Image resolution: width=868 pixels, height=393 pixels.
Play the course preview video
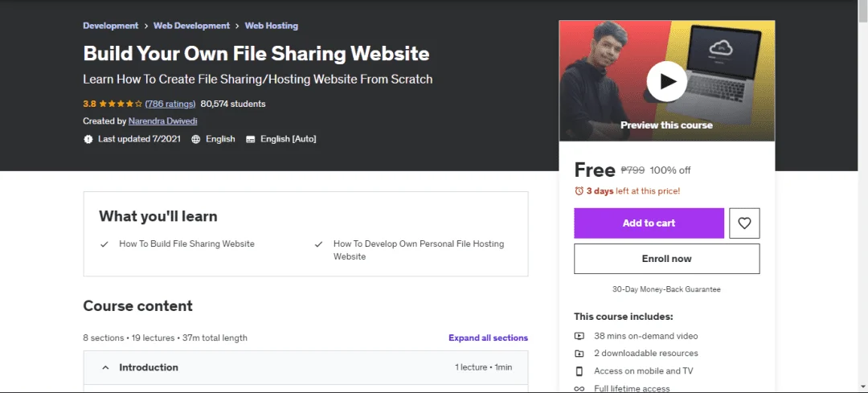[x=666, y=81]
